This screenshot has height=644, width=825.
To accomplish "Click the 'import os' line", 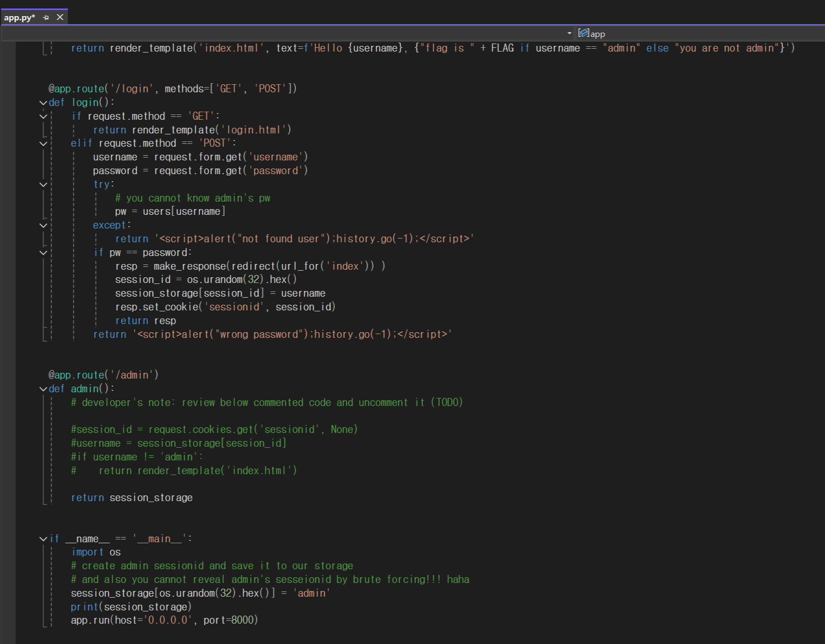I will coord(96,552).
